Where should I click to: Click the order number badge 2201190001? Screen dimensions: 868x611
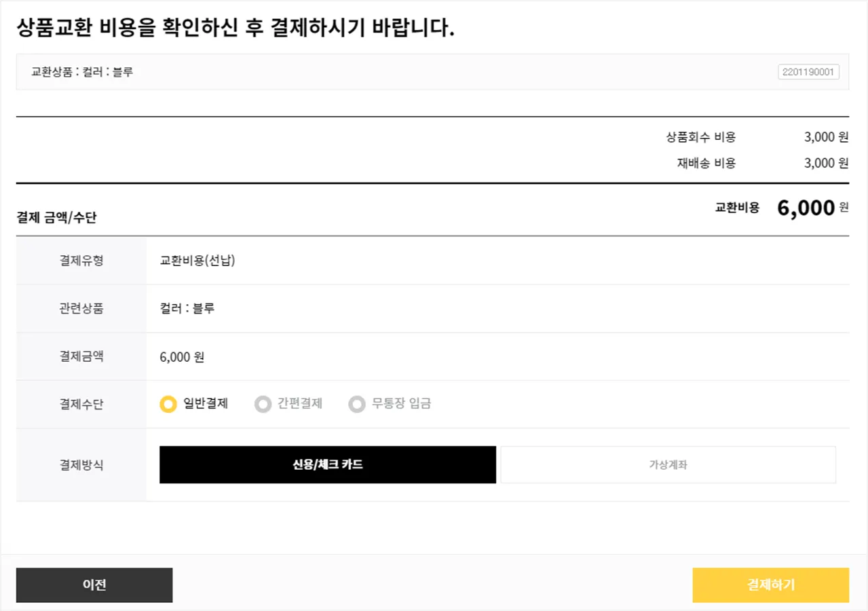[808, 72]
